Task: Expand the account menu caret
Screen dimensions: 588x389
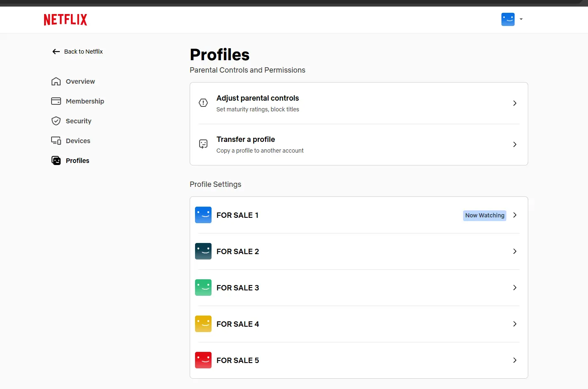Action: pyautogui.click(x=521, y=19)
